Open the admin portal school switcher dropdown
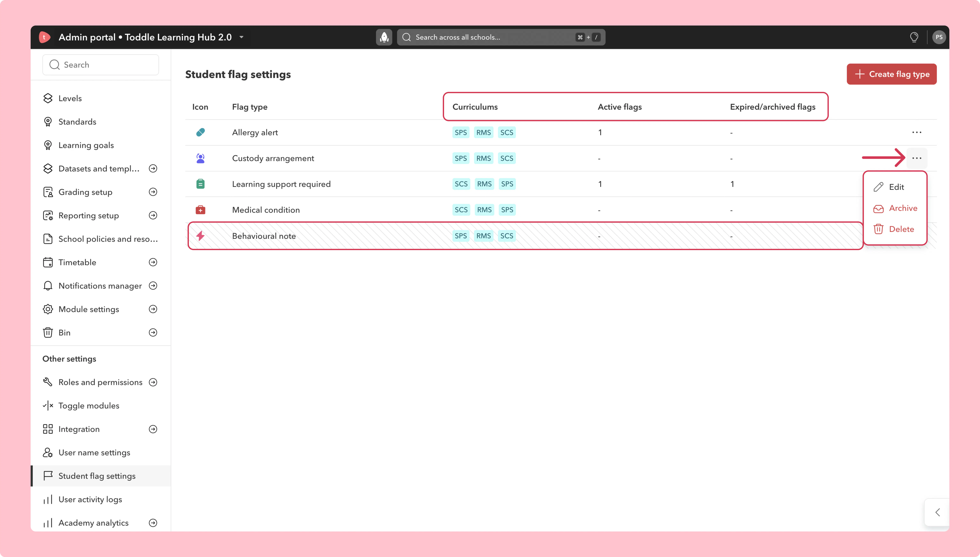This screenshot has width=980, height=557. point(241,37)
